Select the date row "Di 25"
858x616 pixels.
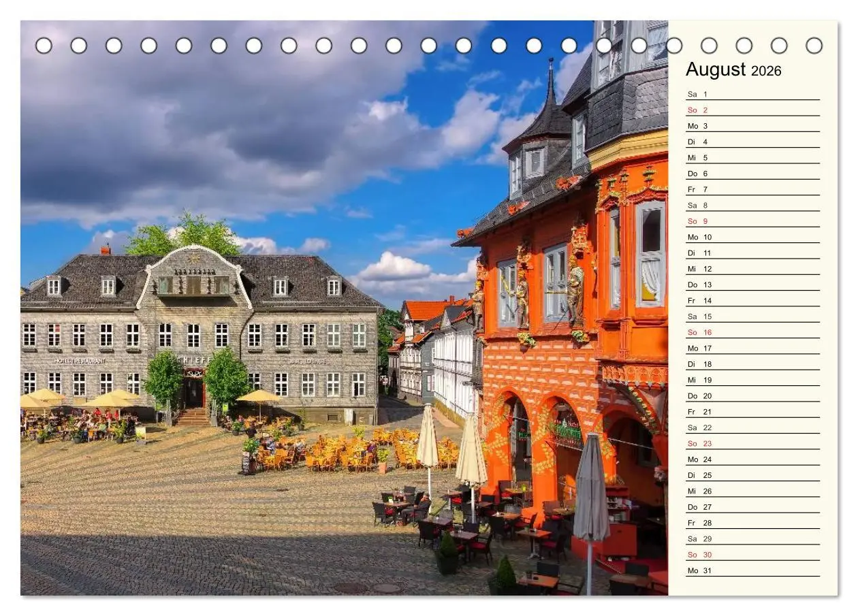(752, 474)
